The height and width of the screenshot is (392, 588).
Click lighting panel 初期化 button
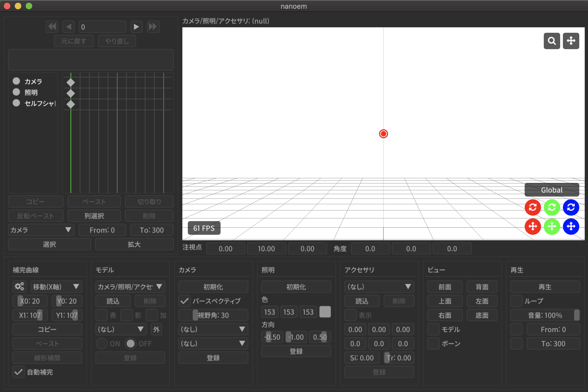click(296, 287)
